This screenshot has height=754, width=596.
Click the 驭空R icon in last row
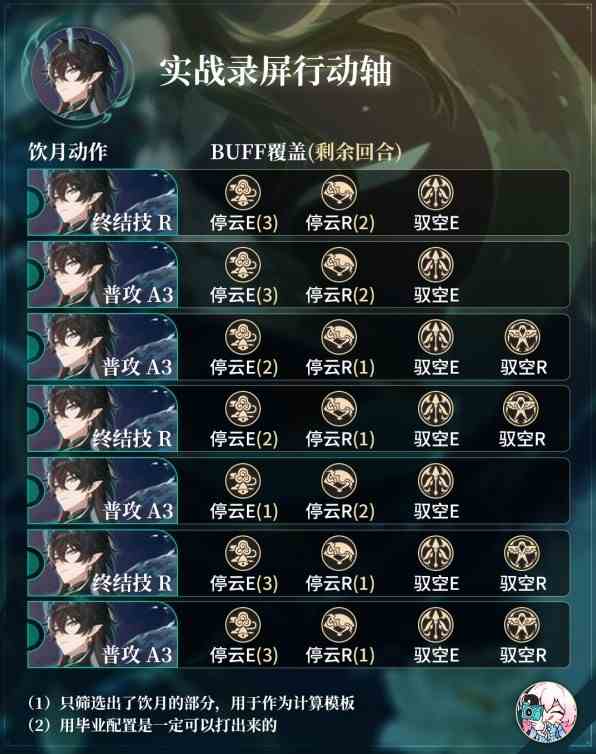(x=522, y=625)
